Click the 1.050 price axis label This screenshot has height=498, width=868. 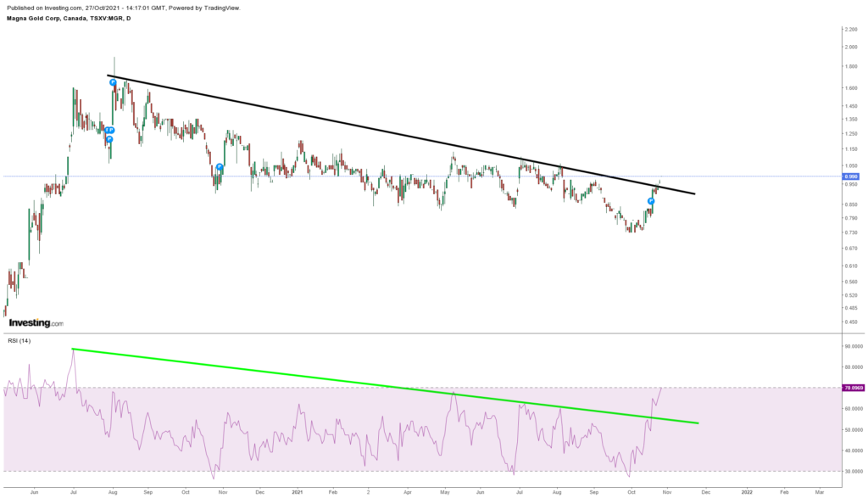[x=851, y=165]
